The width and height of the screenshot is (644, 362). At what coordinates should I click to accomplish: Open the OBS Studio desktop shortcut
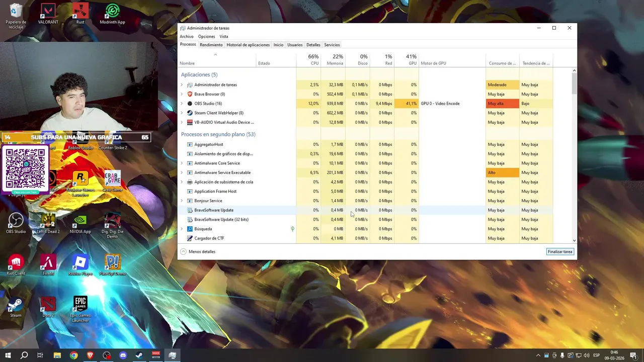click(16, 223)
